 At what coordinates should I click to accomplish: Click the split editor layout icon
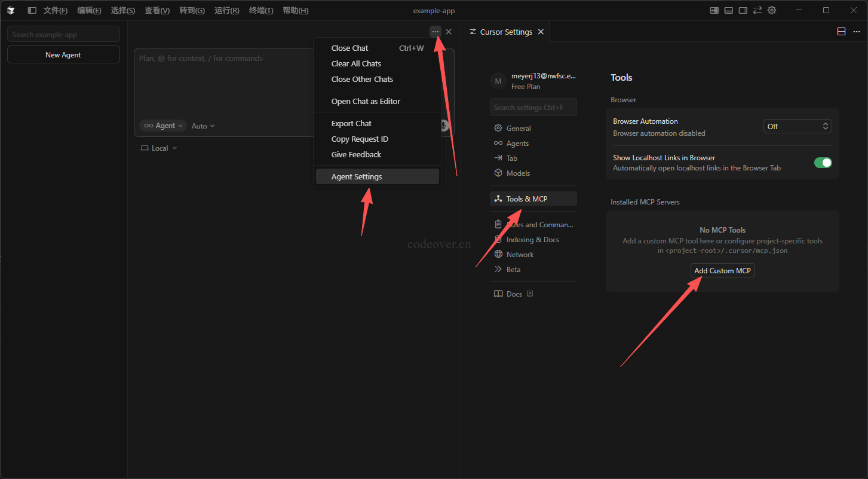point(841,32)
